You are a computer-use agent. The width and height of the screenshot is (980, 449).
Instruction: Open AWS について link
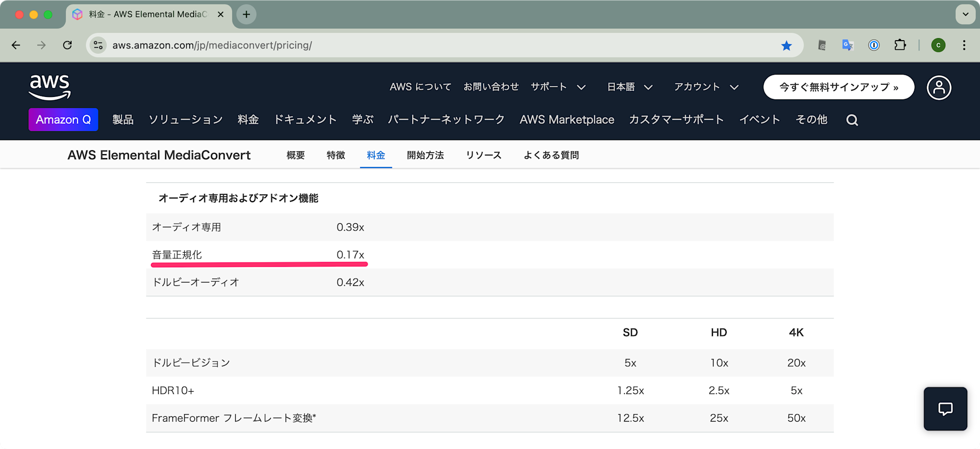click(x=420, y=87)
